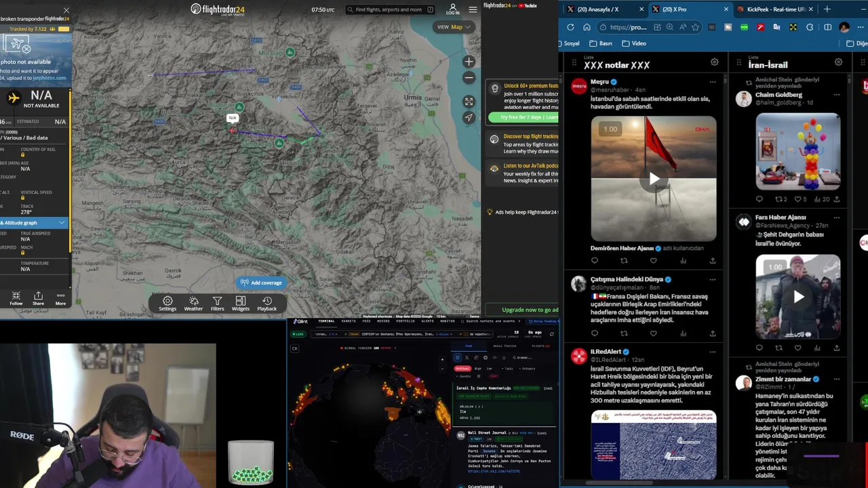Viewport: 868px width, 488px height.
Task: Open more options on Chaim Goldberg post
Action: tap(837, 95)
